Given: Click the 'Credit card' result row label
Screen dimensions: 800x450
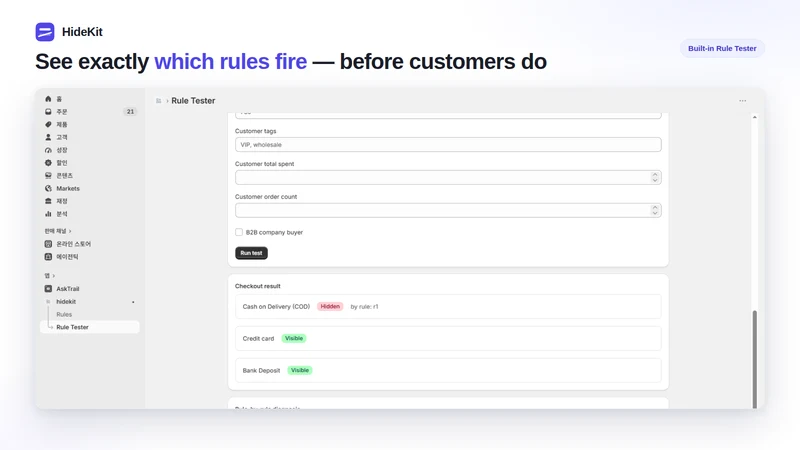Looking at the screenshot, I should click(x=258, y=339).
